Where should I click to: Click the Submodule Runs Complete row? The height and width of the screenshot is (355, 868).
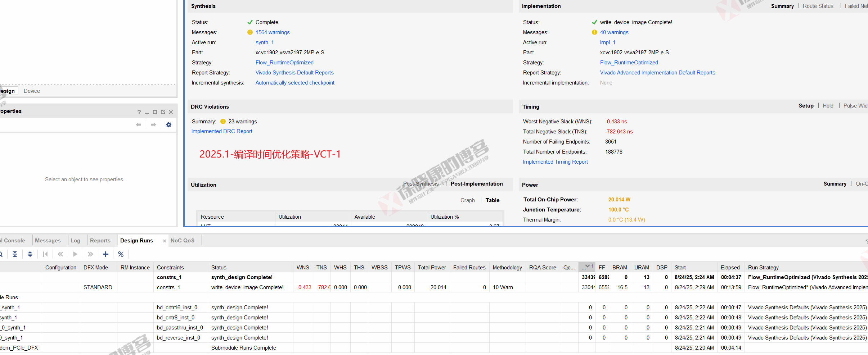pos(434,348)
